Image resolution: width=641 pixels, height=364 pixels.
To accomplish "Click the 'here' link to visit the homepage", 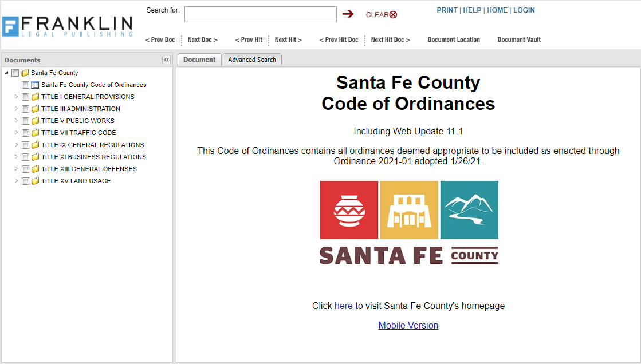I will pos(343,306).
